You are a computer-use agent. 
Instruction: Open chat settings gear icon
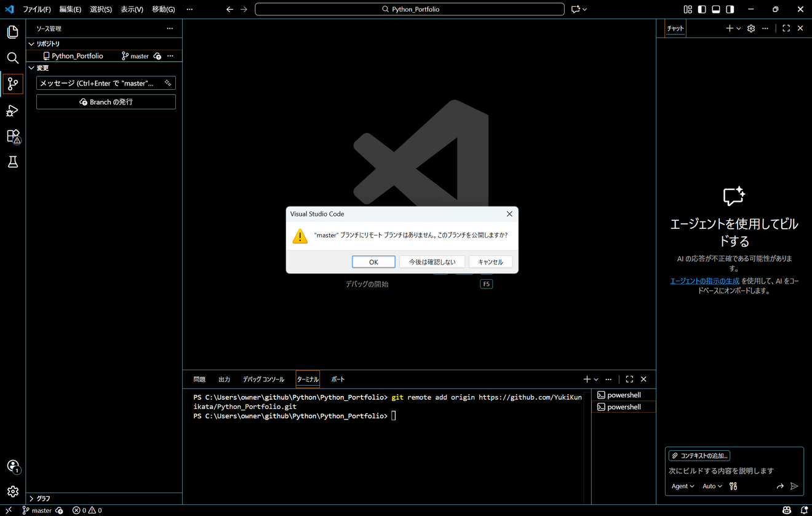751,28
